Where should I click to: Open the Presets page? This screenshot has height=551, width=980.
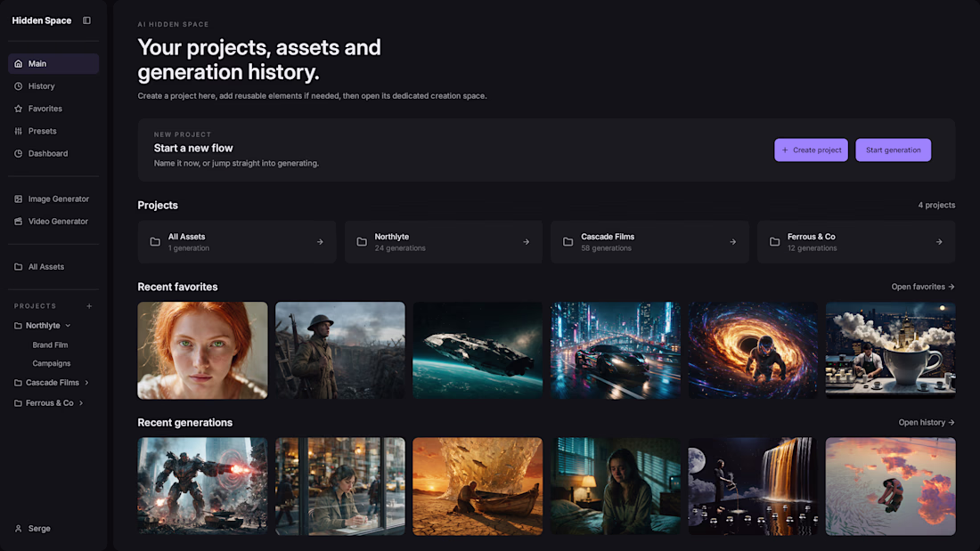click(53, 131)
